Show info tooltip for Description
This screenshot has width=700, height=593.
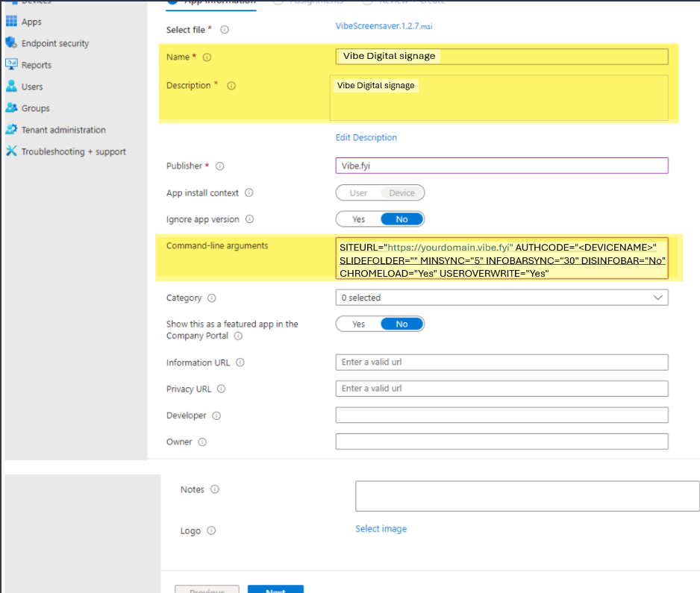click(x=231, y=86)
